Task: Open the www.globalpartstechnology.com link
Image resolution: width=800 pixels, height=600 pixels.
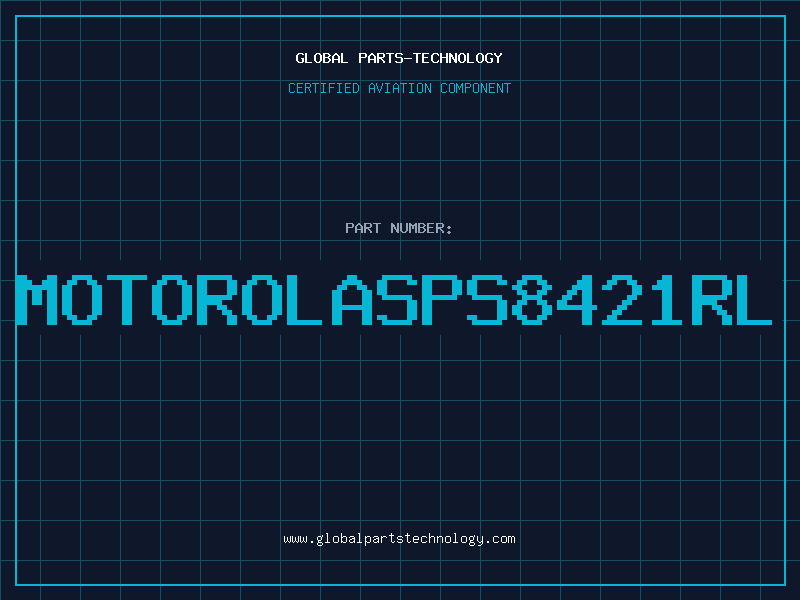Action: point(399,539)
